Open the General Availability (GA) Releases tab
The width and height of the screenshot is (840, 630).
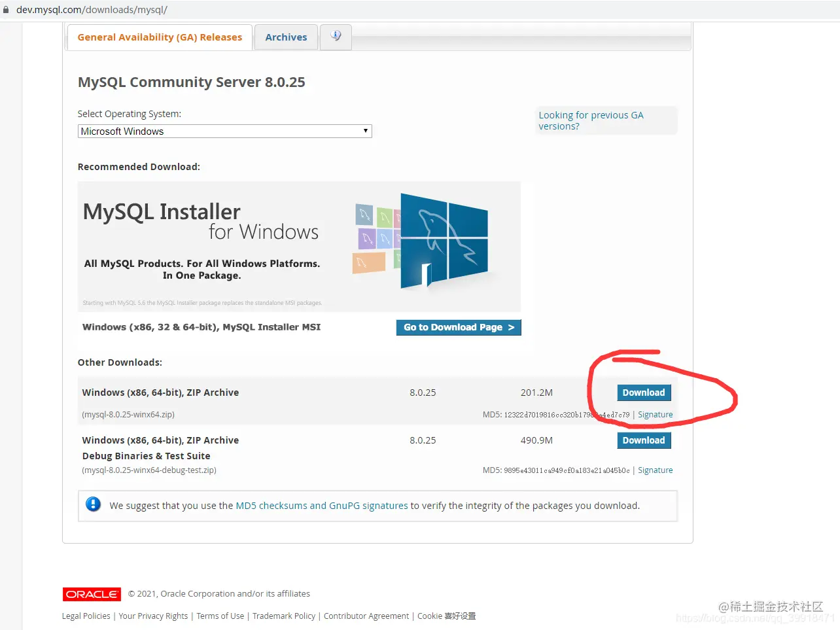pos(160,37)
